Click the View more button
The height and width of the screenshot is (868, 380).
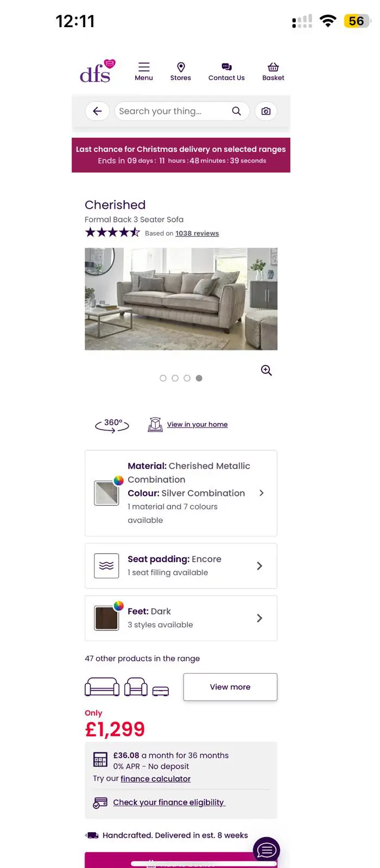(x=230, y=687)
